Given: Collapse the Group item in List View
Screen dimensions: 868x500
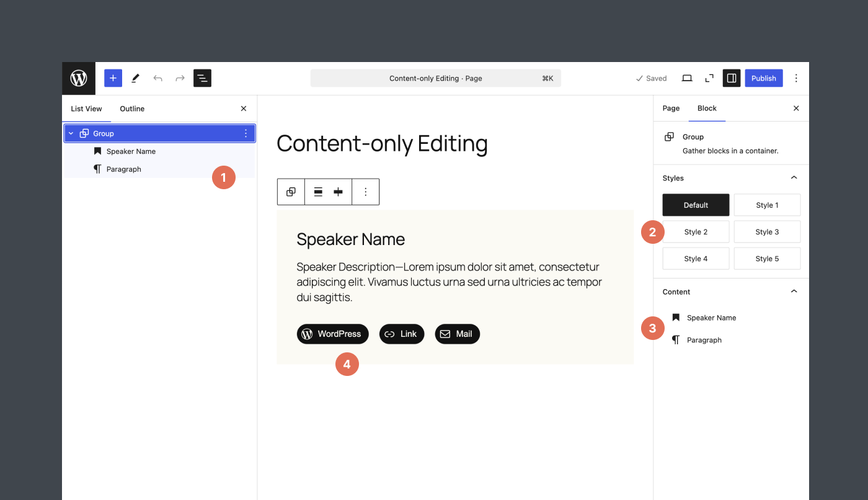Looking at the screenshot, I should click(71, 133).
